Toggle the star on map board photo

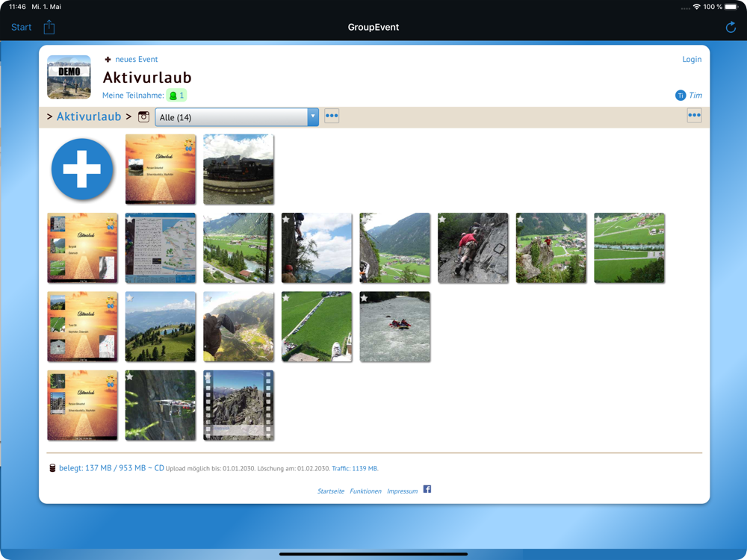click(x=129, y=220)
